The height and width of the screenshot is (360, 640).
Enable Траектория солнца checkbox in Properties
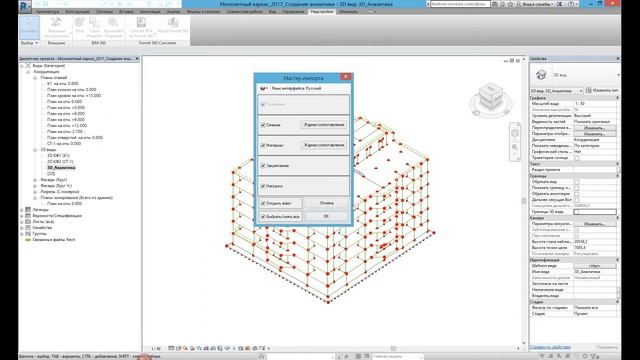(577, 158)
